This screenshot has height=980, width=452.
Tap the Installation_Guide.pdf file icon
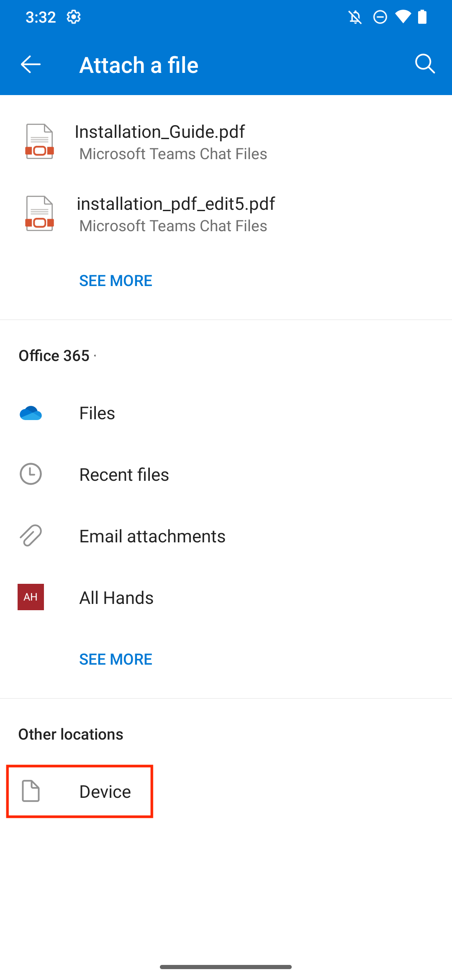[40, 142]
